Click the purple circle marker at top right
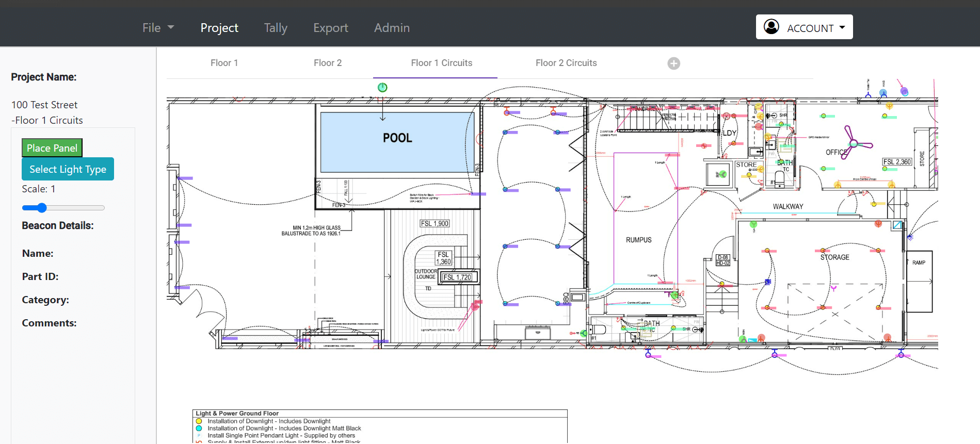 904,91
